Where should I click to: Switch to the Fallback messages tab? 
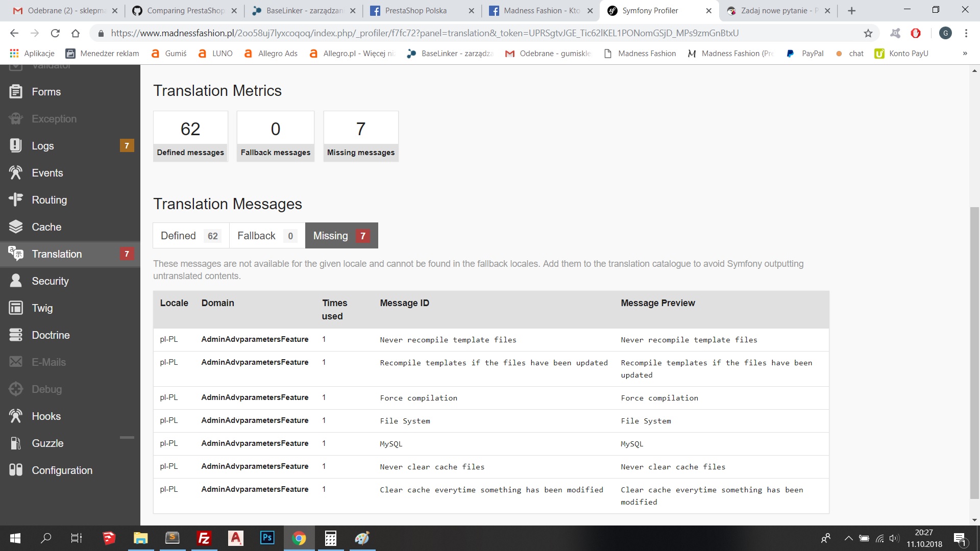[266, 236]
